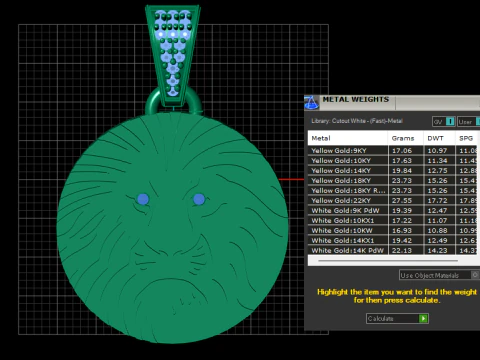The width and height of the screenshot is (480, 360).
Task: Select the lion face pendant disc
Action: 172,228
